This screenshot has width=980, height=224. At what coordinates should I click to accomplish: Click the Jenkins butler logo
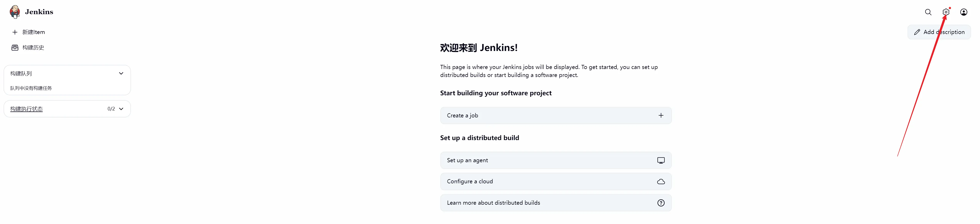click(x=15, y=12)
